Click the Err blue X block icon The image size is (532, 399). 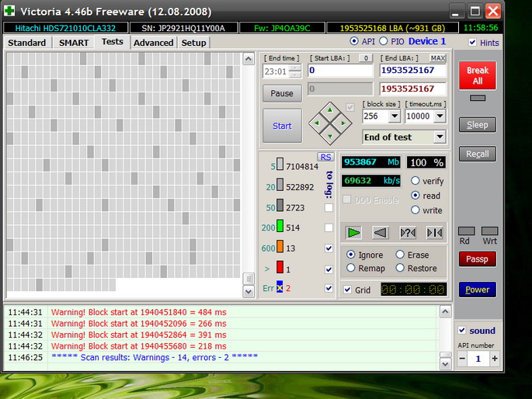pyautogui.click(x=280, y=288)
